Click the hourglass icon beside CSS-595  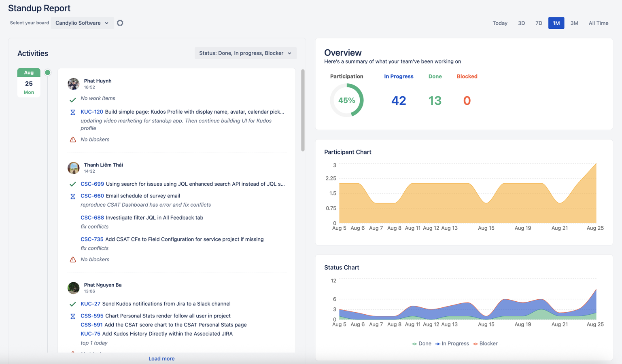pyautogui.click(x=73, y=316)
